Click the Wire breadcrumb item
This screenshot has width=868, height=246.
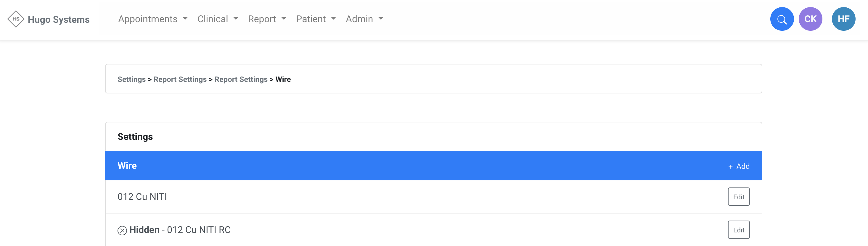283,80
